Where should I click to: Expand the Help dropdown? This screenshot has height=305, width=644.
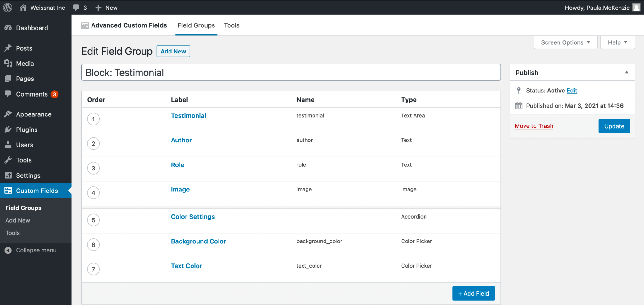(617, 42)
